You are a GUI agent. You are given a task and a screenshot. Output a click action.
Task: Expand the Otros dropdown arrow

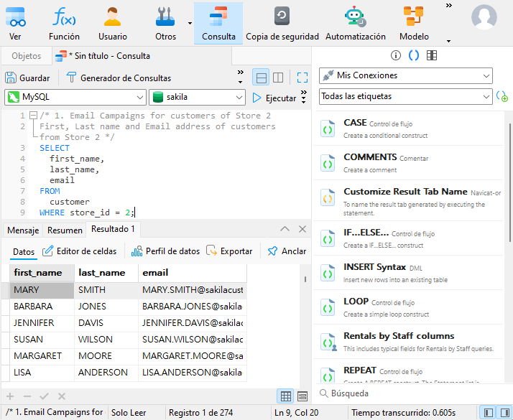[190, 23]
